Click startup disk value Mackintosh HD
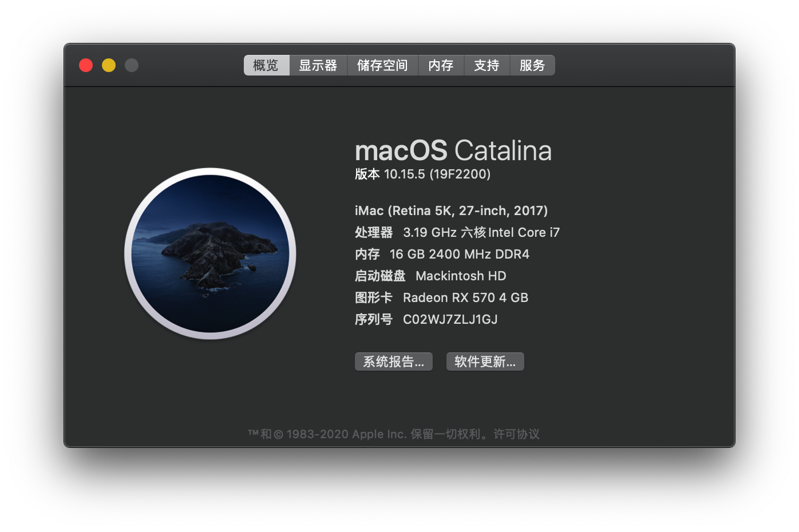This screenshot has width=799, height=532. click(x=461, y=276)
